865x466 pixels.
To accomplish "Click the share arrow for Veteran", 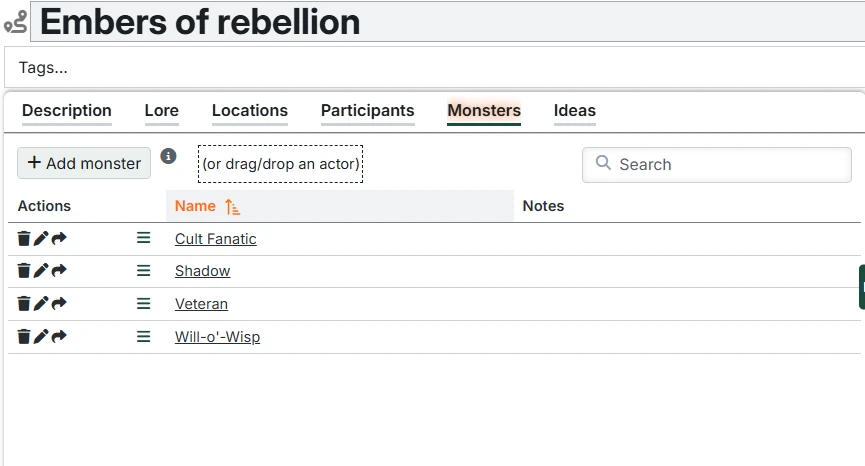I will tap(59, 304).
